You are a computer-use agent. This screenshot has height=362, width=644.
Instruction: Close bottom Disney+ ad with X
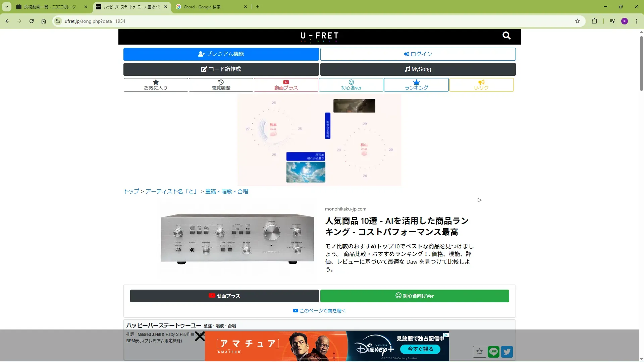click(200, 336)
